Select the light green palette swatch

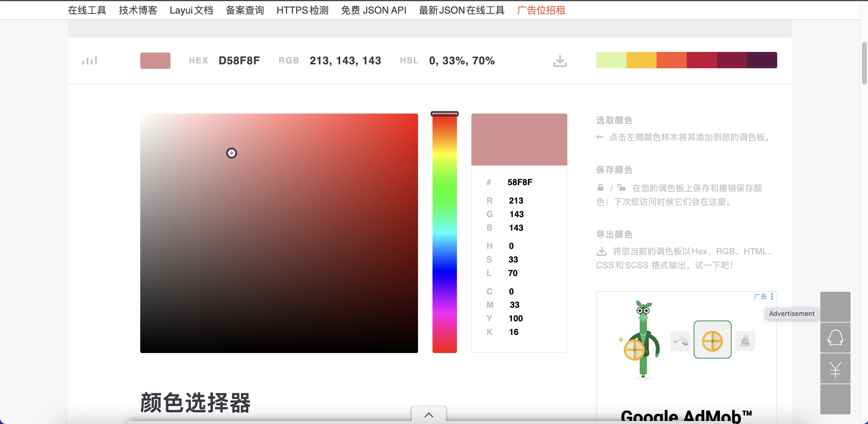(x=611, y=60)
